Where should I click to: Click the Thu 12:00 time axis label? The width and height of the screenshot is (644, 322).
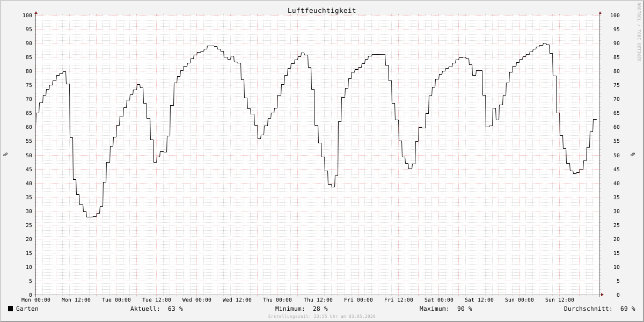tap(318, 300)
